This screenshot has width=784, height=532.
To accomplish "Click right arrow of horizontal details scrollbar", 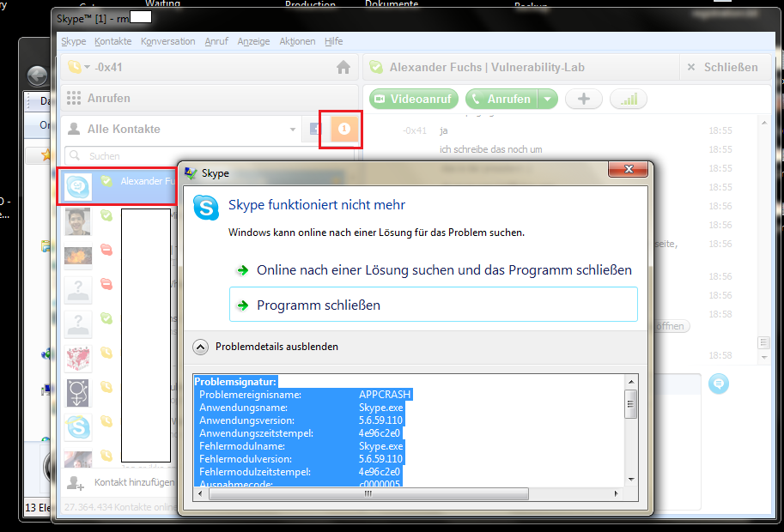I will coord(616,493).
